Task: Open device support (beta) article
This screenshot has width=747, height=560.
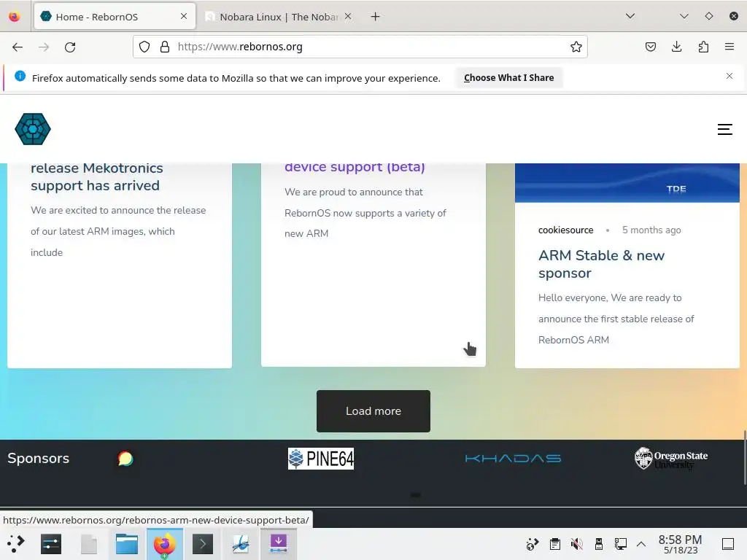Action: tap(355, 168)
